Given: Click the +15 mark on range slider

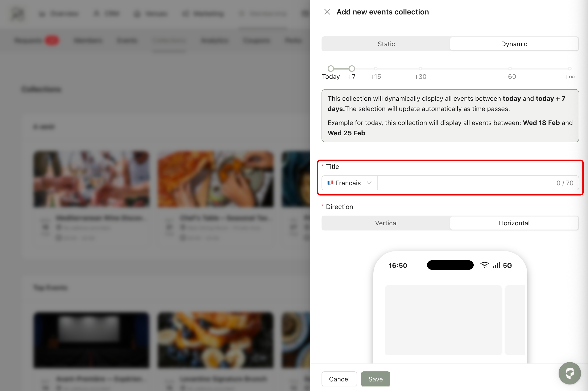Looking at the screenshot, I should pyautogui.click(x=375, y=69).
